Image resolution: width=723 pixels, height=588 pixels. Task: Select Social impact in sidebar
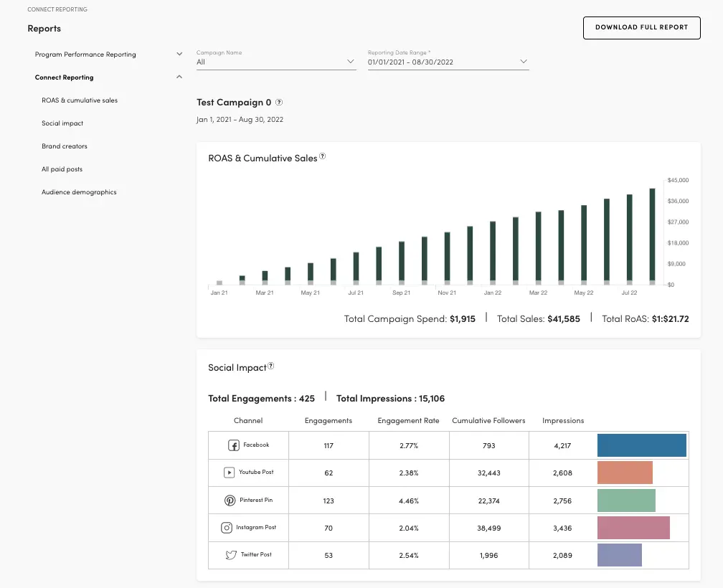point(62,123)
